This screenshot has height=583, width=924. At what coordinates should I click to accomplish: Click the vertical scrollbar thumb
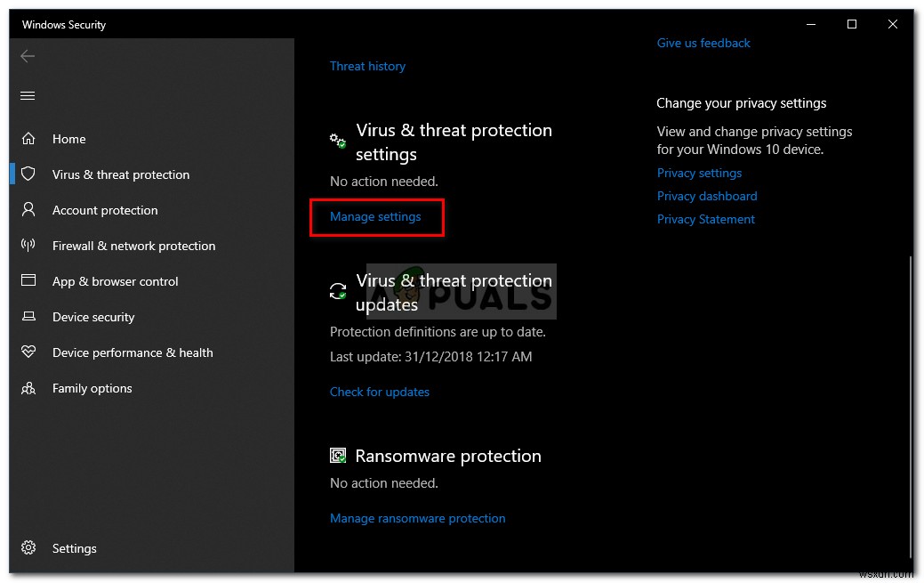pyautogui.click(x=909, y=405)
